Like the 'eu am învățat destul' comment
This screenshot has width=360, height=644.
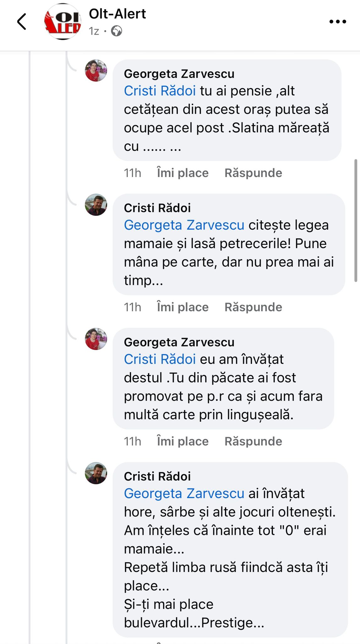pyautogui.click(x=183, y=441)
